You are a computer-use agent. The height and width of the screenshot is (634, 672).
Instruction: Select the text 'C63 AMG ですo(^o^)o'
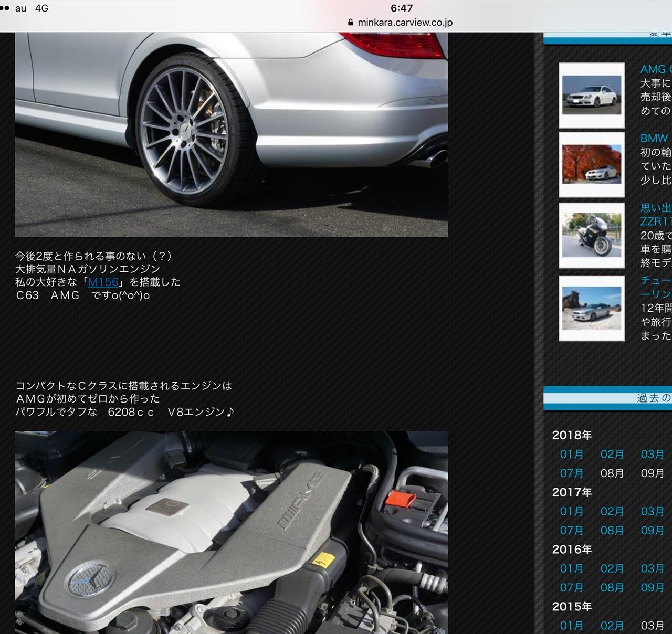click(83, 295)
